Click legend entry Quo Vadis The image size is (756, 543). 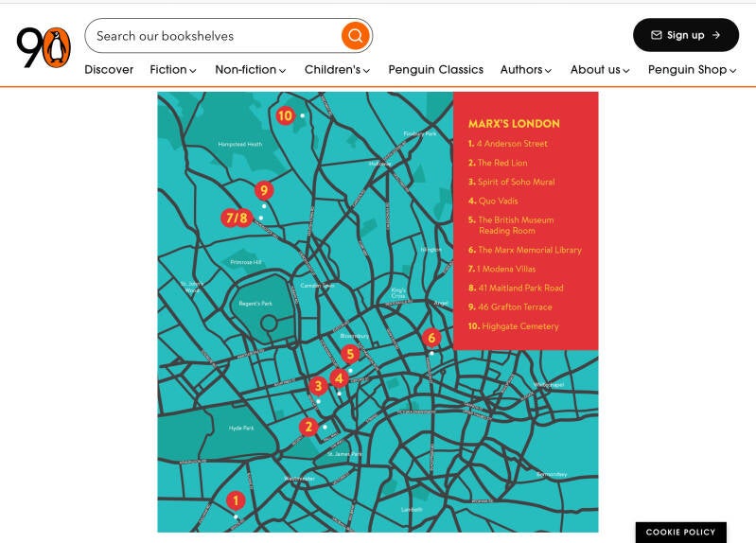[493, 201]
